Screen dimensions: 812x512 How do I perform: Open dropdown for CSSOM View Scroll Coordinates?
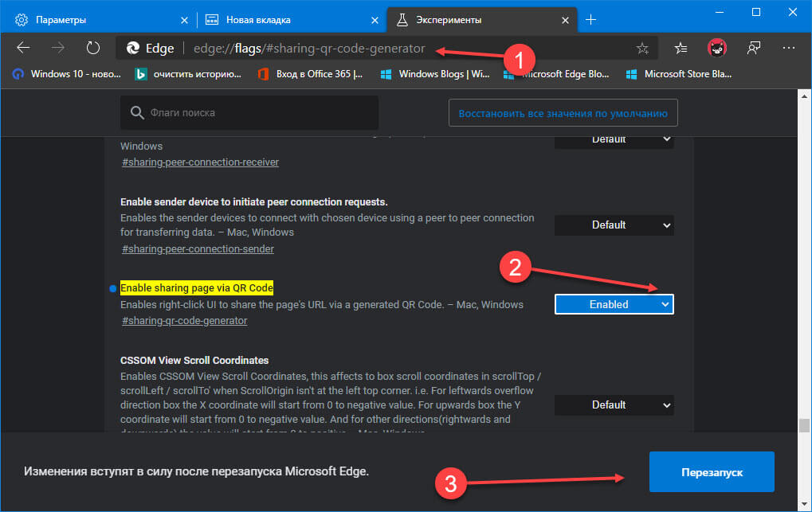click(614, 405)
